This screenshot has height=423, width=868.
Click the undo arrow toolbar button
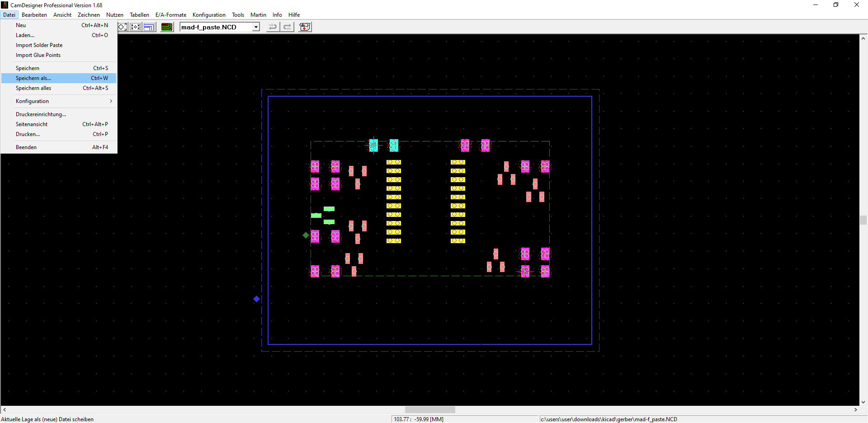pos(273,27)
